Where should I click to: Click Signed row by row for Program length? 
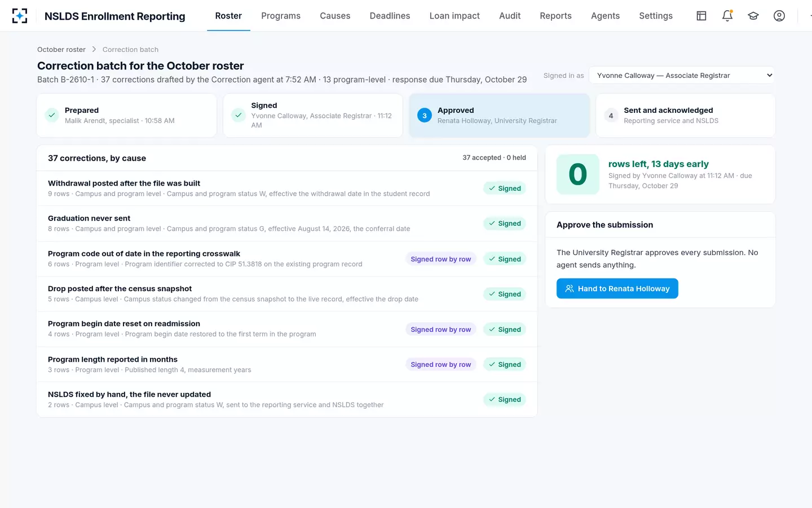(x=441, y=365)
